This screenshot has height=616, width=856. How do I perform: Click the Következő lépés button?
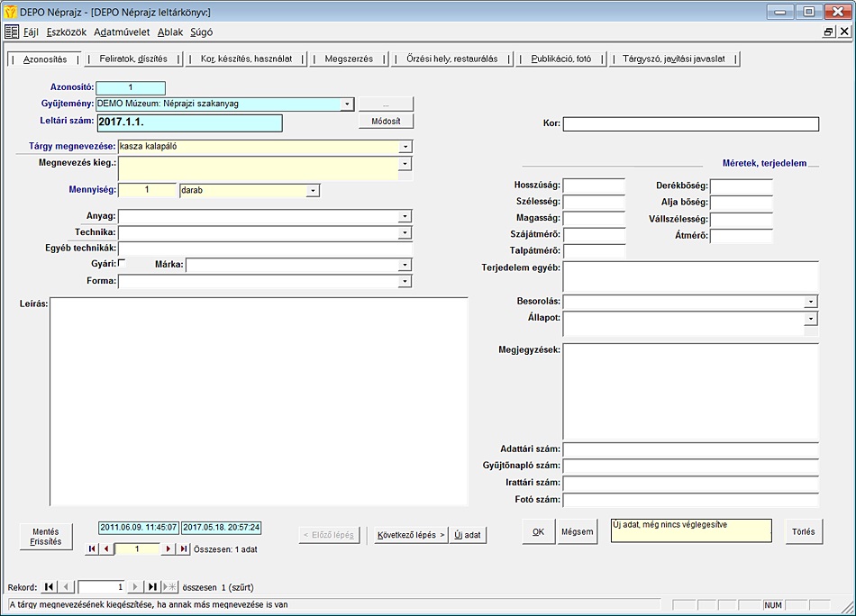pyautogui.click(x=411, y=534)
